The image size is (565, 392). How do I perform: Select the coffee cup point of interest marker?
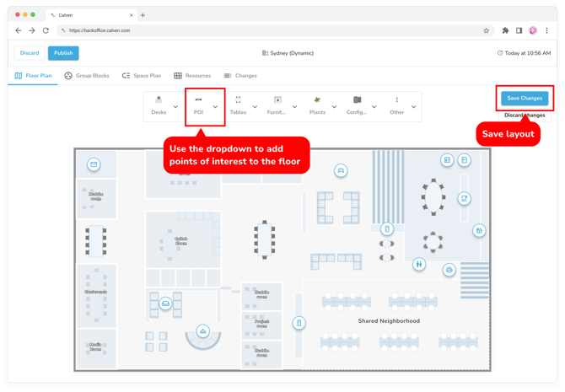[x=464, y=199]
